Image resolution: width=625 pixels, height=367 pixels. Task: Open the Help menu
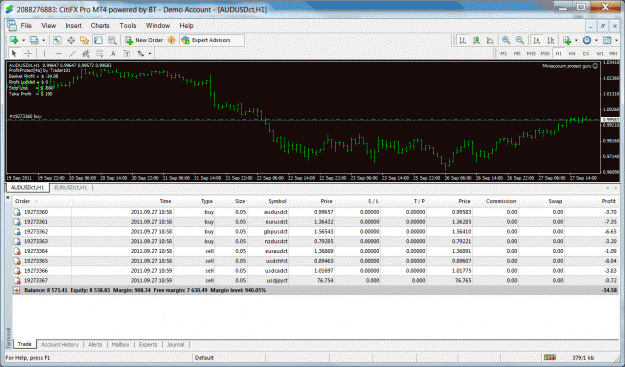point(186,26)
